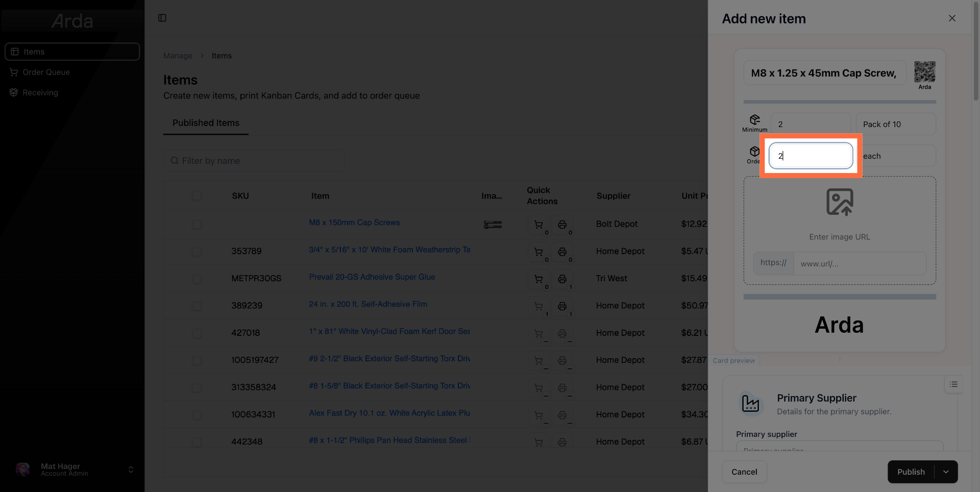
Task: Open image thumbnail of M8 x 150mm Cap Screws
Action: point(493,225)
